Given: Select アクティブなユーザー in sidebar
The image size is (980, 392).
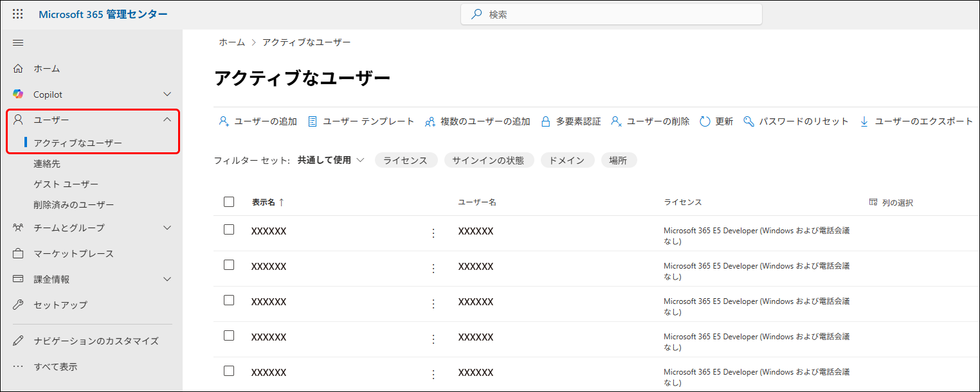Looking at the screenshot, I should coord(78,143).
